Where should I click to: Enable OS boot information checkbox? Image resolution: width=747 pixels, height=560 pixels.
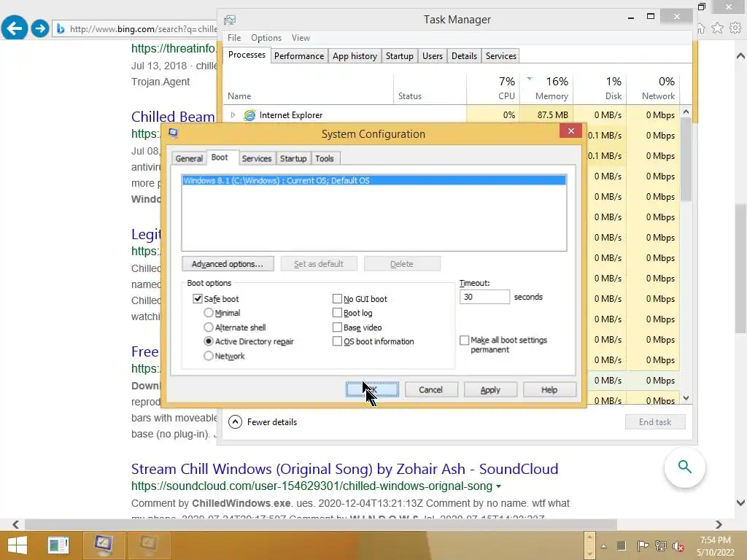pyautogui.click(x=337, y=341)
